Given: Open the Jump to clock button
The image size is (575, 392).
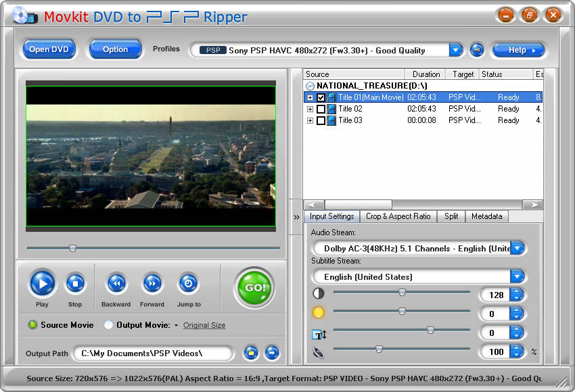Looking at the screenshot, I should pos(189,283).
